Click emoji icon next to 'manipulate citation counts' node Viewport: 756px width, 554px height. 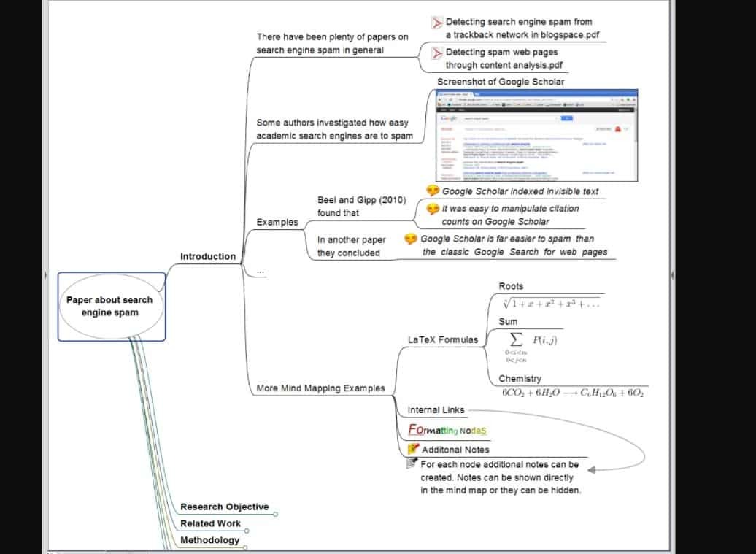tap(433, 209)
